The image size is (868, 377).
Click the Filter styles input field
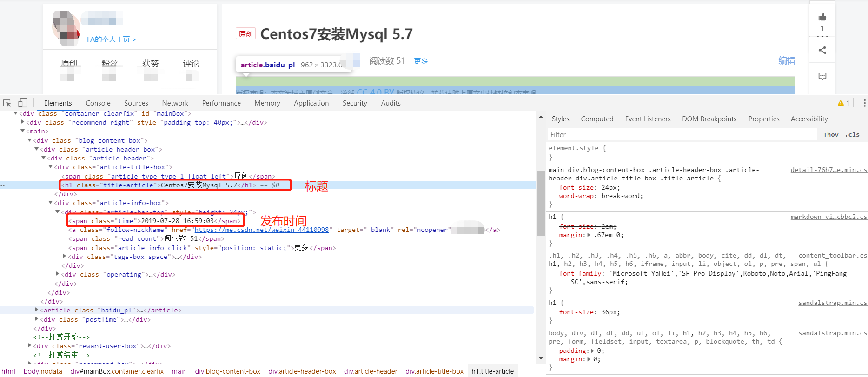(682, 135)
